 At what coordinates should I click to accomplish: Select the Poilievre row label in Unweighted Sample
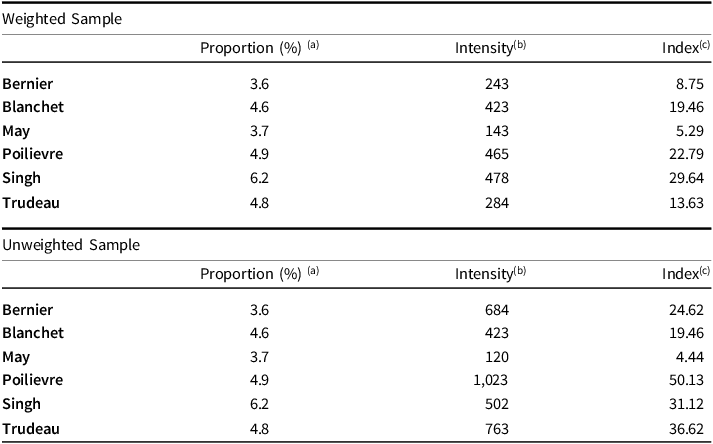tap(33, 380)
